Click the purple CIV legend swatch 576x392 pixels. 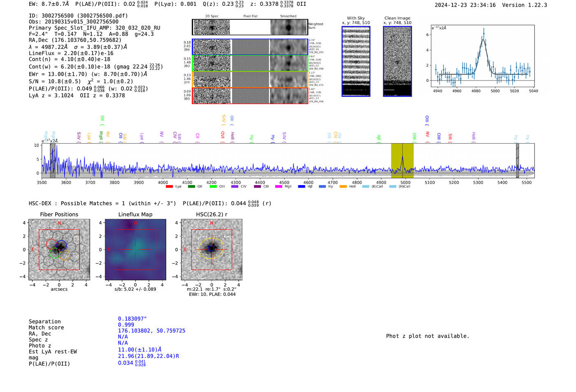(235, 187)
